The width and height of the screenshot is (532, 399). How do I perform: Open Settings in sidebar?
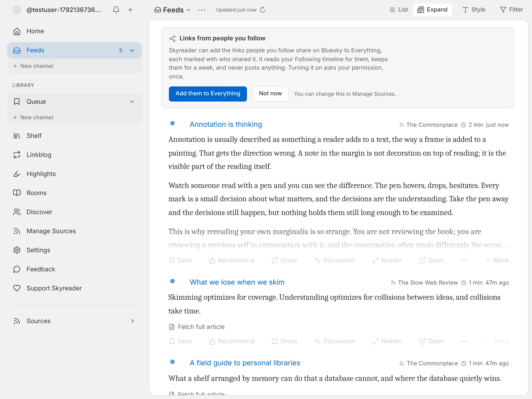[x=74, y=250]
